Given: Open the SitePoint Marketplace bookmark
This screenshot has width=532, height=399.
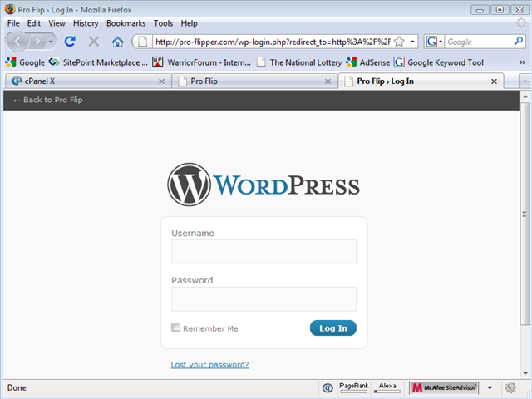Looking at the screenshot, I should coord(98,62).
